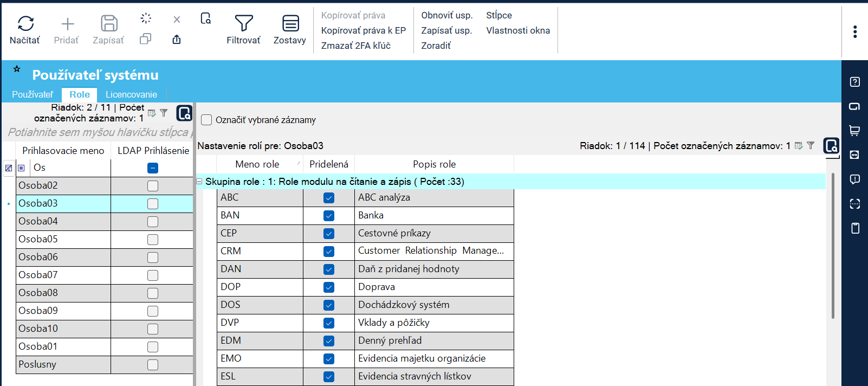
Task: Open the feedback exclamation chat icon
Action: point(855,179)
